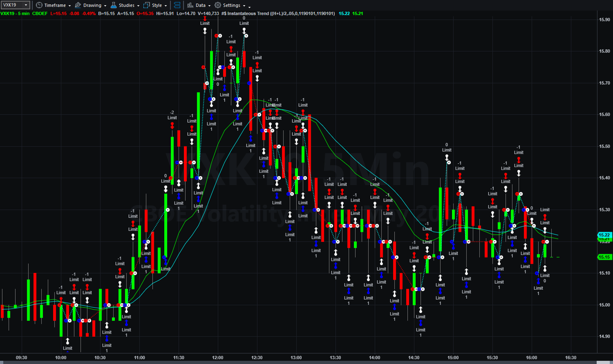Click the 14:30 time axis label
This screenshot has width=613, height=364.
click(414, 358)
